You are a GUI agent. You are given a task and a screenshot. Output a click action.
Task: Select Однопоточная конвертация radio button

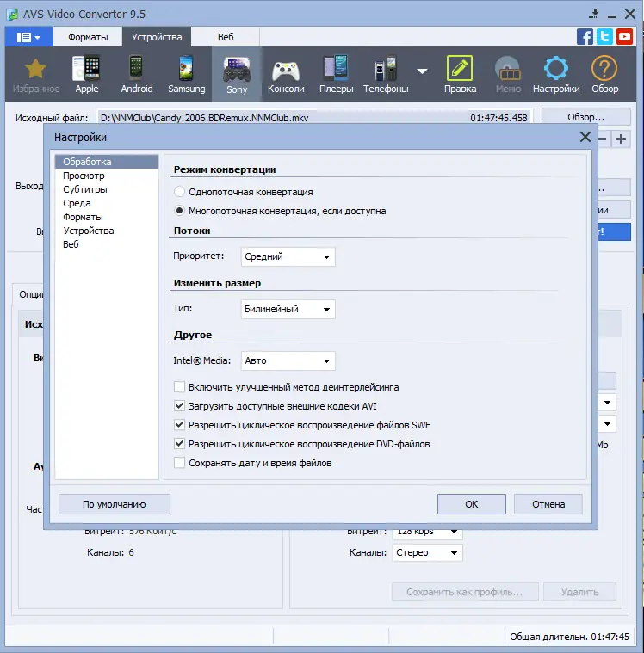point(179,192)
